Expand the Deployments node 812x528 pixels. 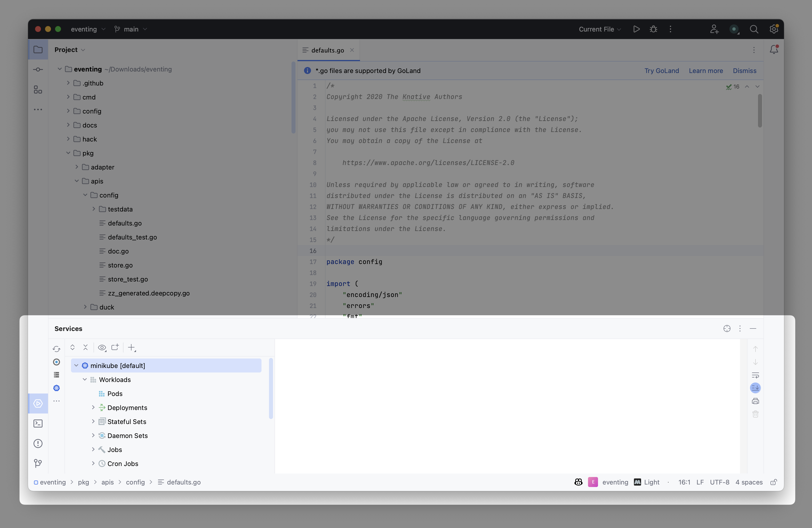click(x=93, y=407)
